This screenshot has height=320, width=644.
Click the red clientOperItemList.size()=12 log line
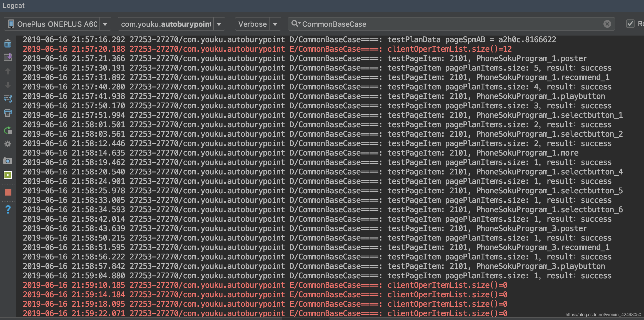point(449,49)
